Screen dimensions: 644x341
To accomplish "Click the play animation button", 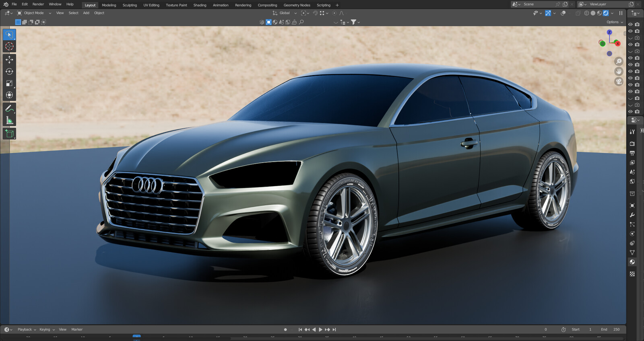I will (x=321, y=329).
